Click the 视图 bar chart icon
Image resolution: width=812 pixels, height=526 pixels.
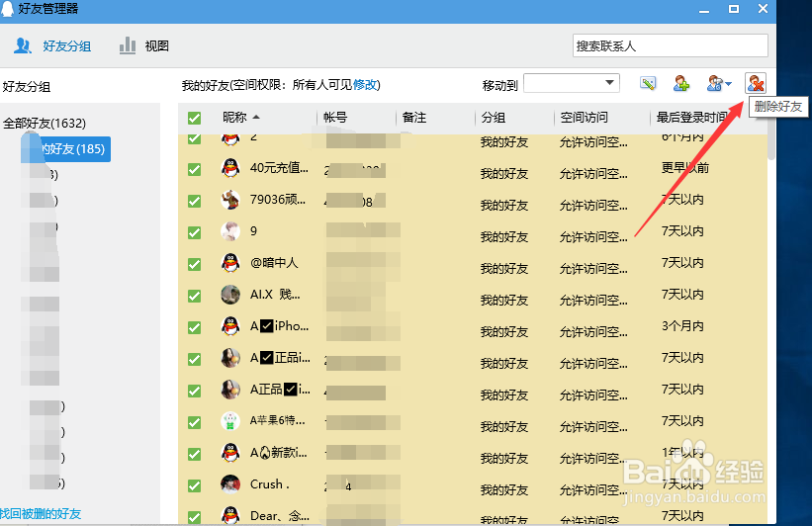[128, 45]
